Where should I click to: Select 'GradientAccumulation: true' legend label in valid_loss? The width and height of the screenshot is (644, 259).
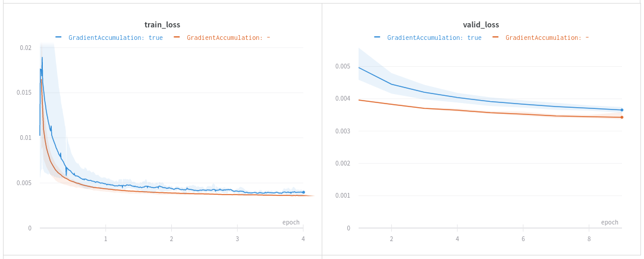pos(434,38)
